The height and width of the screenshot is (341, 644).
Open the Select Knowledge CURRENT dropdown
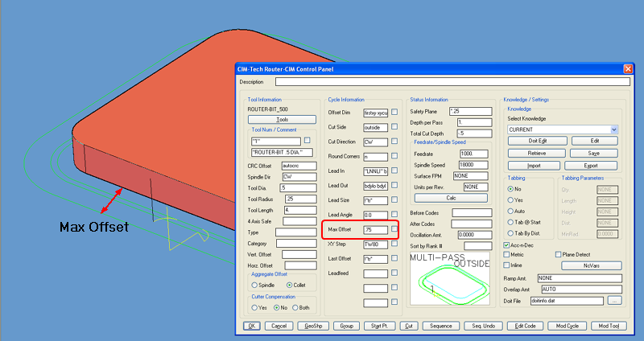tap(614, 129)
